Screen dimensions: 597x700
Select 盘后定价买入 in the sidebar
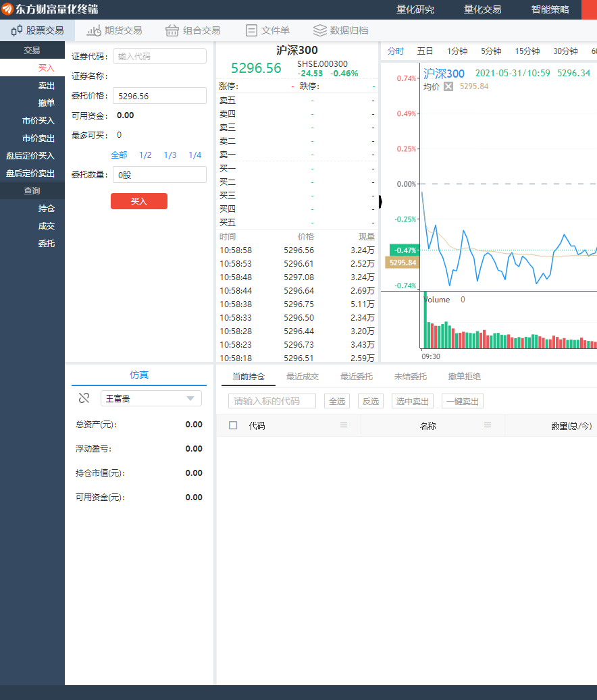click(32, 155)
